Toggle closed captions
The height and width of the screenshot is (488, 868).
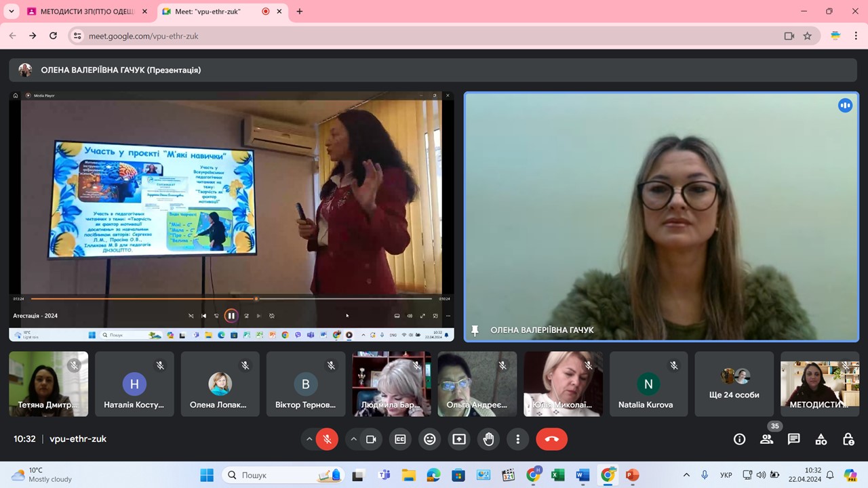coord(400,439)
